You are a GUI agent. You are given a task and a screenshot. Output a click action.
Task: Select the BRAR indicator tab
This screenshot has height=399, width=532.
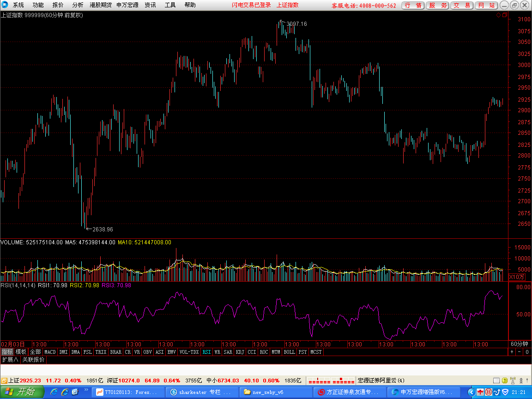[116, 352]
